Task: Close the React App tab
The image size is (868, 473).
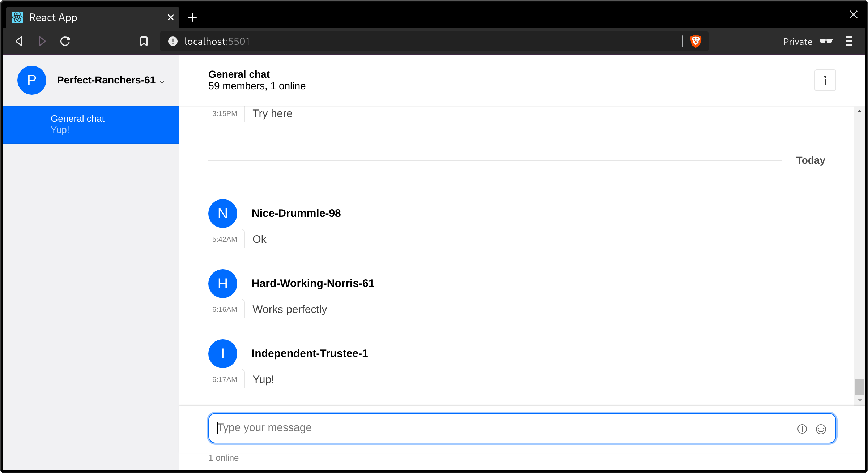Action: pos(171,17)
